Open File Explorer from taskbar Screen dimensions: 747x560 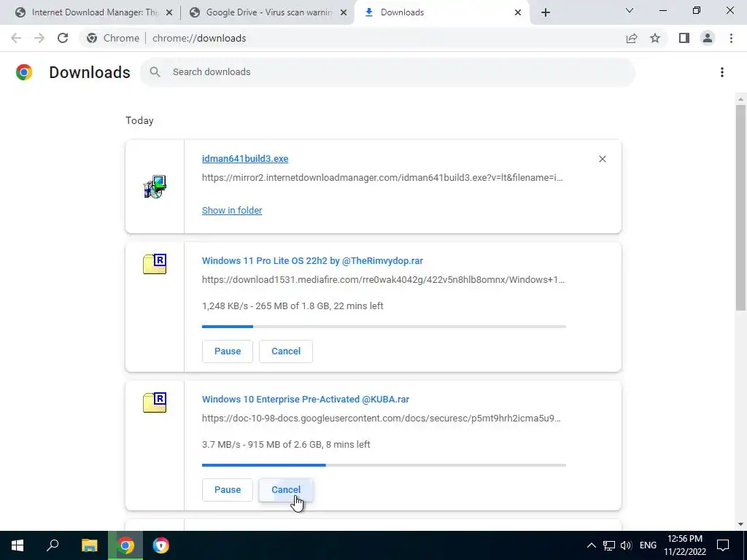[89, 545]
